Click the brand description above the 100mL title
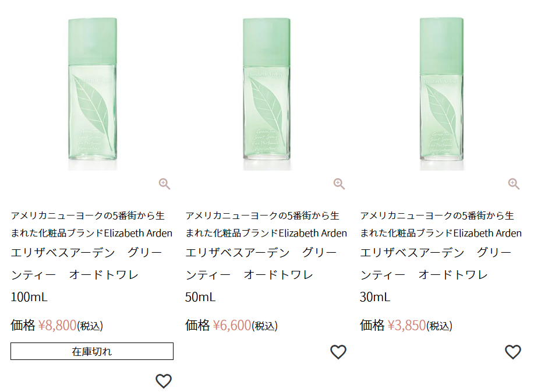 pos(91,224)
